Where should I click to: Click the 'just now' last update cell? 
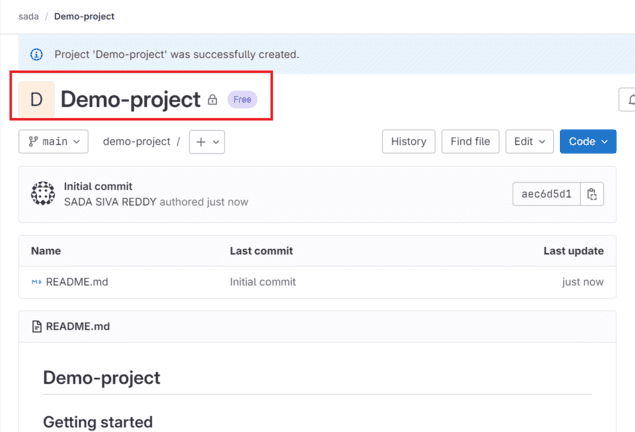coord(583,282)
